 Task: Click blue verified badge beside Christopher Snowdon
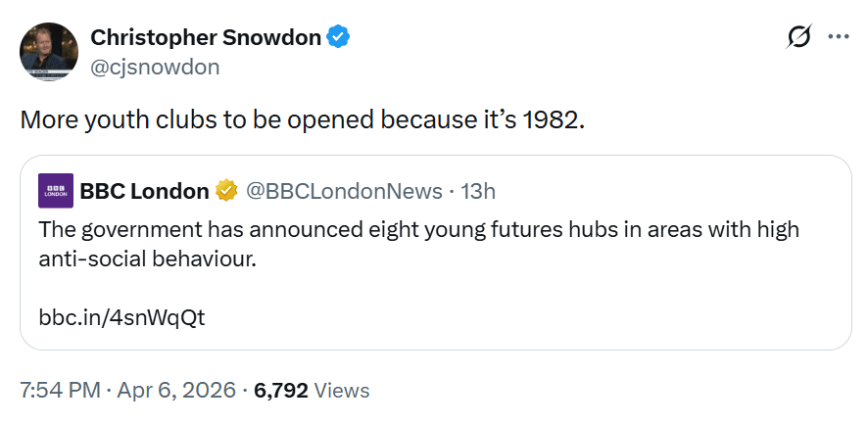pos(339,37)
